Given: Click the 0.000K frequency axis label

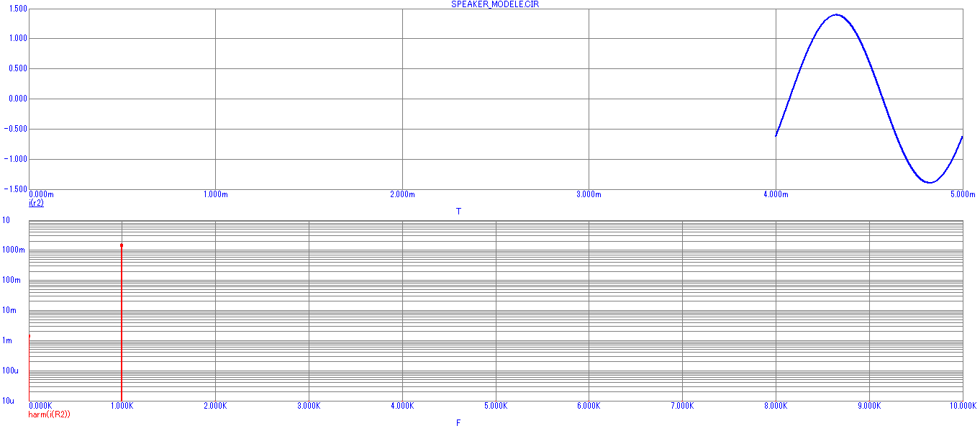Looking at the screenshot, I should point(40,406).
